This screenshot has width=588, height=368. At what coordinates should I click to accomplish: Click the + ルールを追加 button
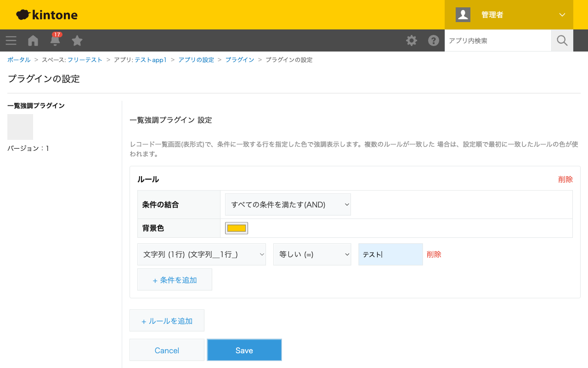click(x=167, y=321)
